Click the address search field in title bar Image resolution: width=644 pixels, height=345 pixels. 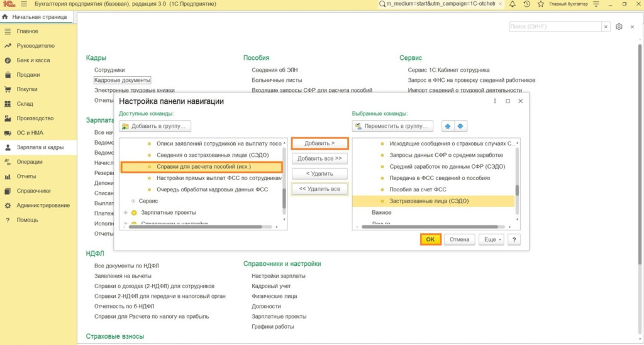coord(441,4)
